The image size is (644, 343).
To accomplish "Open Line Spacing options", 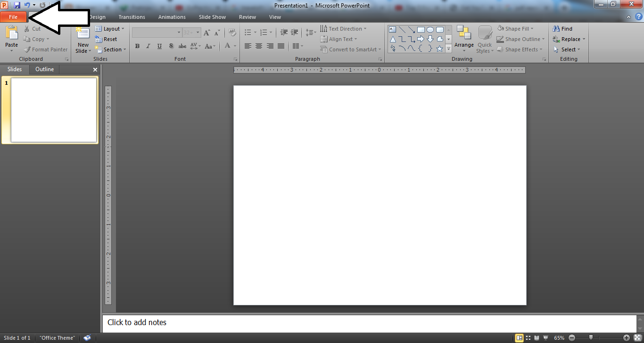I will click(x=311, y=33).
